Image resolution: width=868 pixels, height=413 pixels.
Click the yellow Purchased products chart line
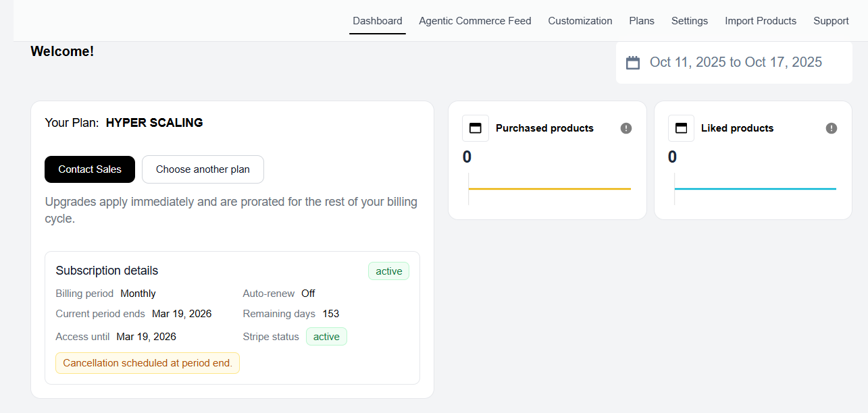point(549,189)
